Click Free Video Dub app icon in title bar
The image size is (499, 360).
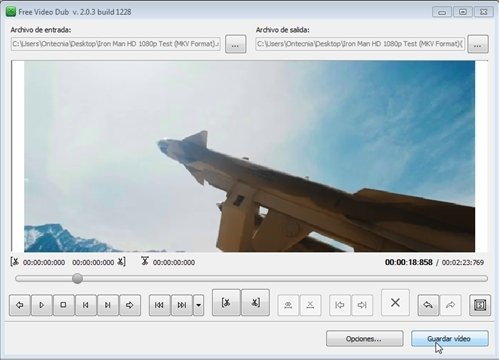(11, 12)
